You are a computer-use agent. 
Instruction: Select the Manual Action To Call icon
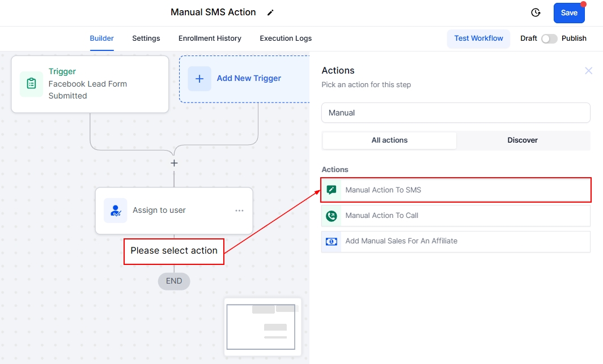[x=332, y=216]
